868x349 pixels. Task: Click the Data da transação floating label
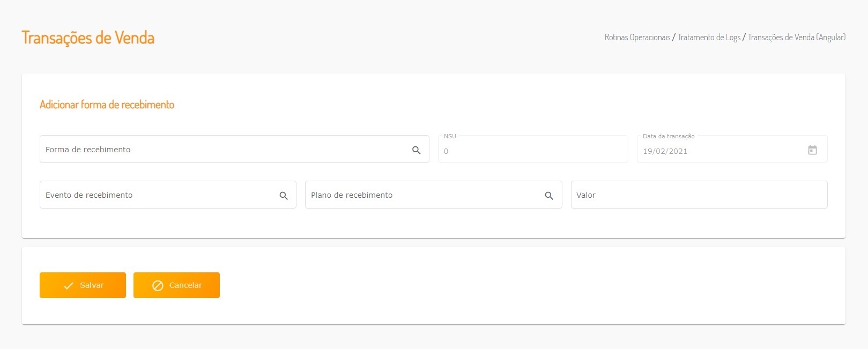coord(669,136)
